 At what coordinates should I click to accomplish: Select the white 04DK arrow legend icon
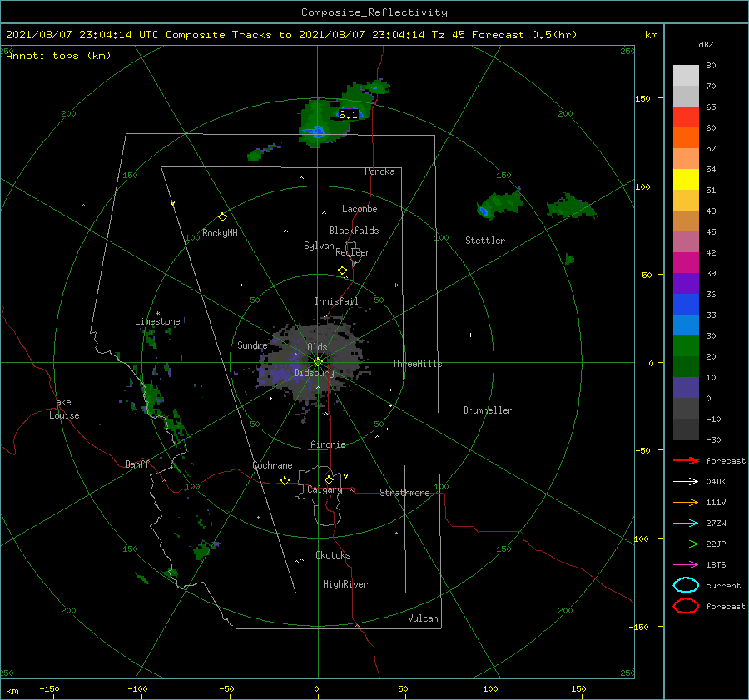click(686, 481)
